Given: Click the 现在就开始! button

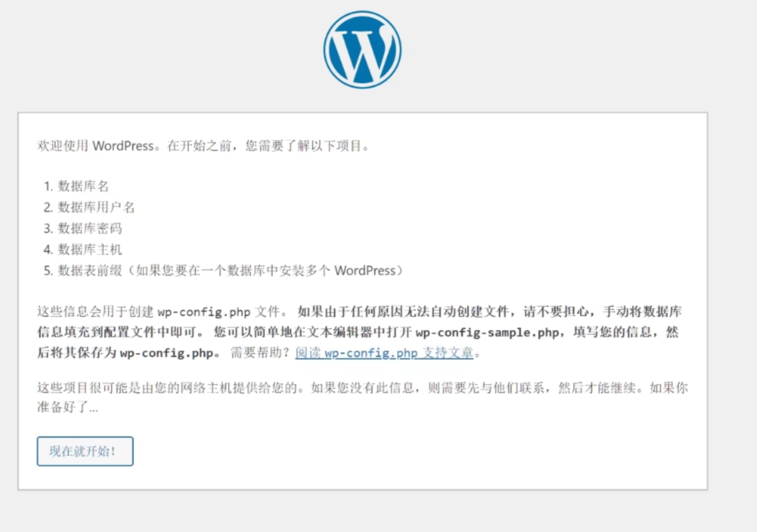Looking at the screenshot, I should pos(85,451).
